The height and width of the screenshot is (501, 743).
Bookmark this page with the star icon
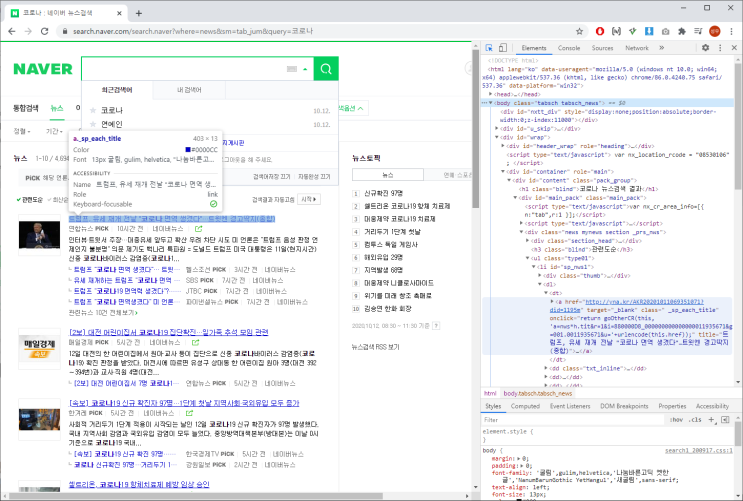click(579, 31)
